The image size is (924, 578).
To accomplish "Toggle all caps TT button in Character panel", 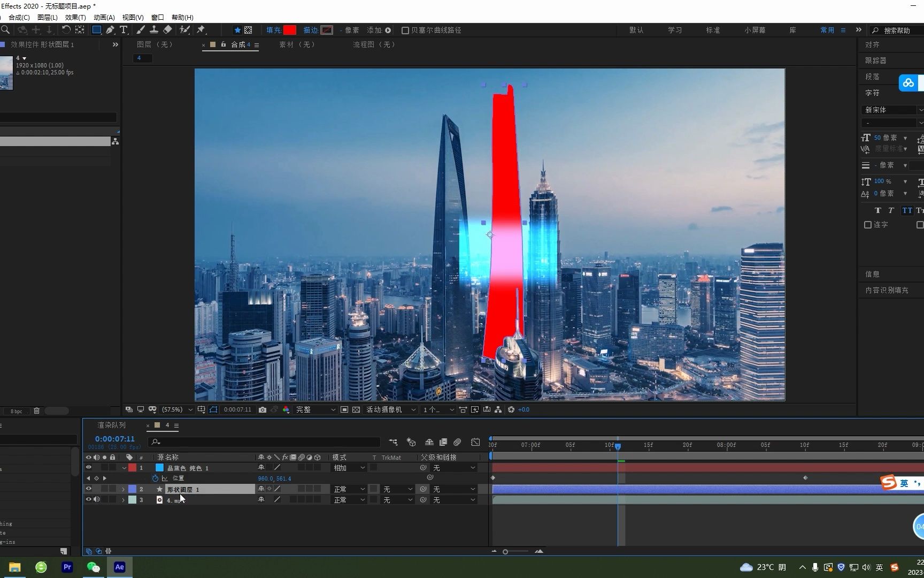I will (907, 210).
